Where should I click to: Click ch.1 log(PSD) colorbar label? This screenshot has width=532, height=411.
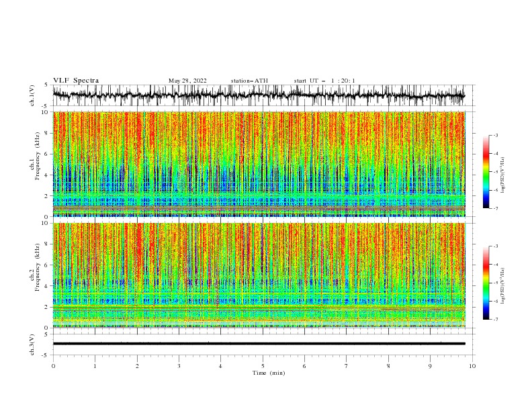(x=503, y=175)
